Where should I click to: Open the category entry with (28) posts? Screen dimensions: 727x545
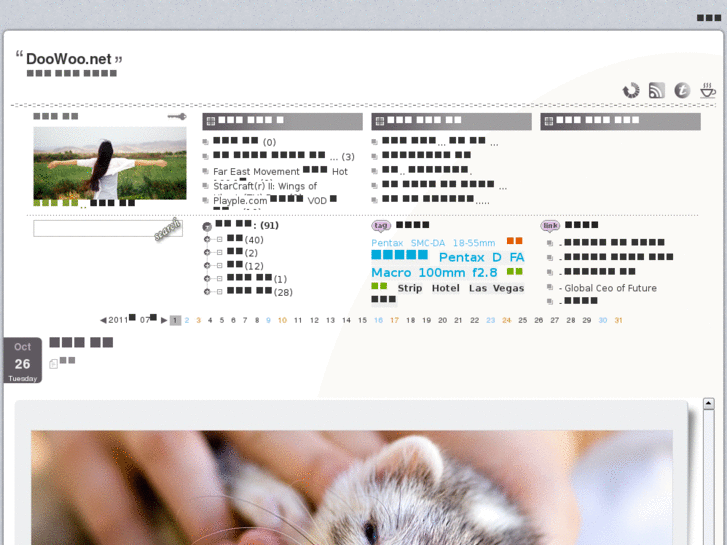pyautogui.click(x=260, y=292)
